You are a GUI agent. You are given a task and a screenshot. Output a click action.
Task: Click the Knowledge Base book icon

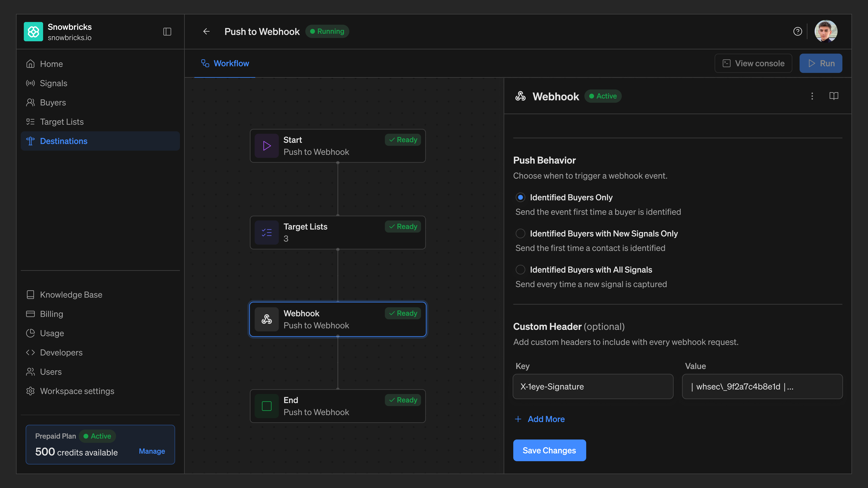[x=30, y=295]
